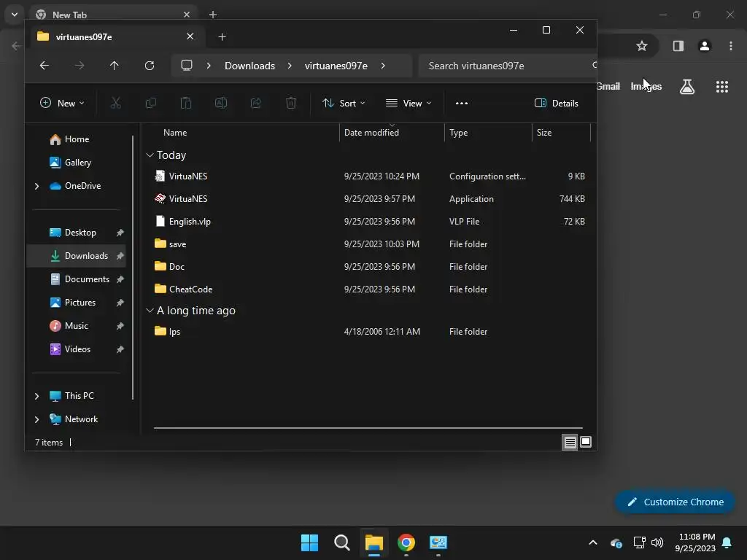Open Google apps grid
The height and width of the screenshot is (560, 747).
point(722,87)
